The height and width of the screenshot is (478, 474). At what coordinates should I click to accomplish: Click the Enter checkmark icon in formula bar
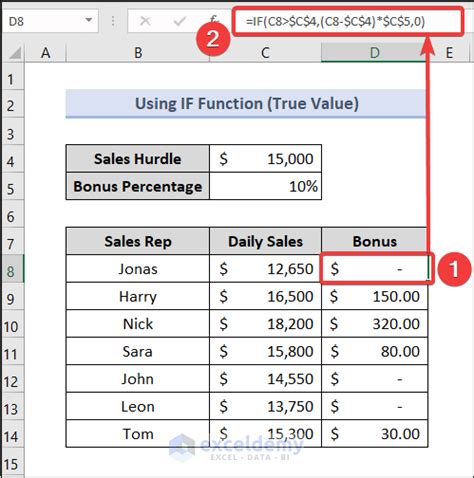(179, 21)
